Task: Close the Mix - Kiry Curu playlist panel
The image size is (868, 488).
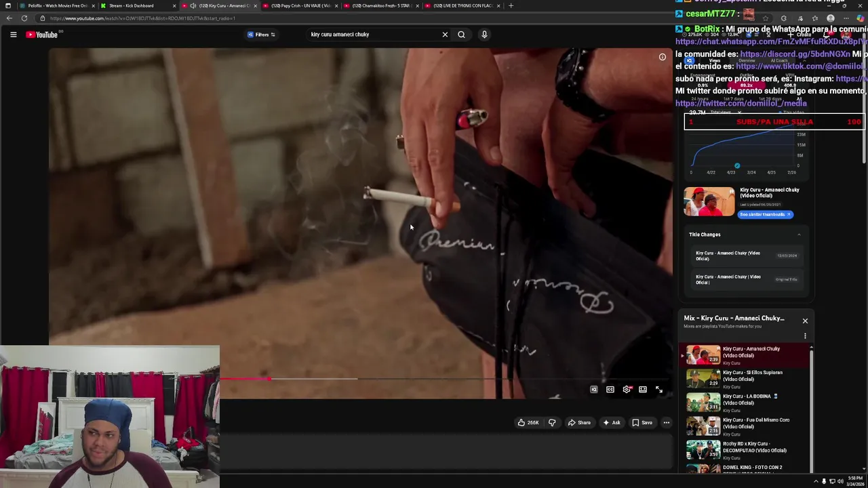Action: point(805,321)
